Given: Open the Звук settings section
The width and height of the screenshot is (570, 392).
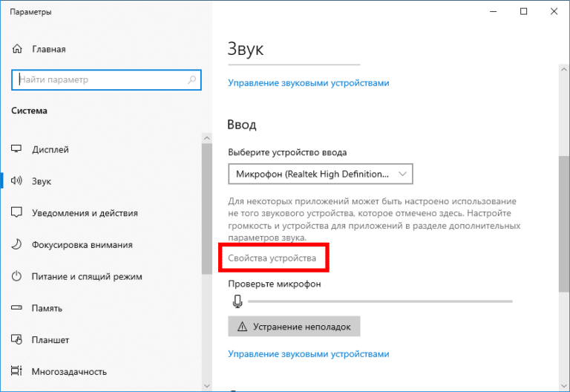Looking at the screenshot, I should [42, 181].
